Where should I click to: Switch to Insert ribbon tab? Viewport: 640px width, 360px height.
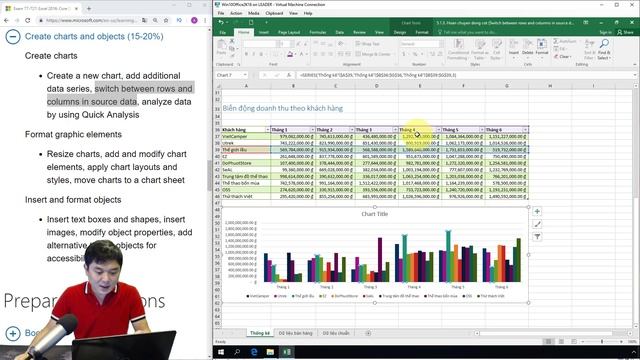point(264,32)
